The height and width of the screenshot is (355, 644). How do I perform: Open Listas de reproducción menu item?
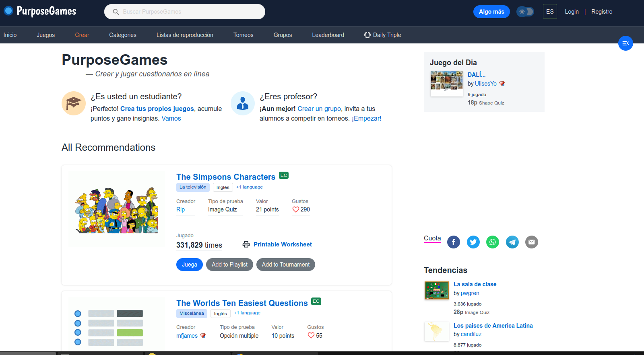click(185, 35)
